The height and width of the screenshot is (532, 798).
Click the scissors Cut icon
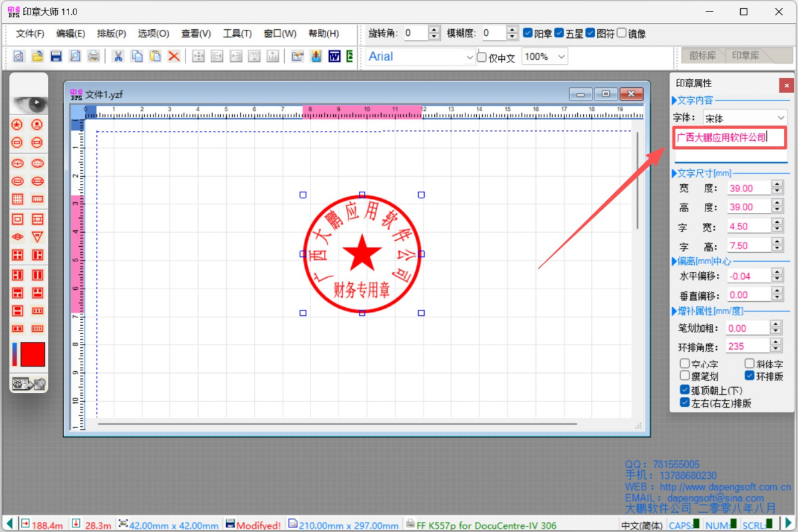click(x=118, y=57)
